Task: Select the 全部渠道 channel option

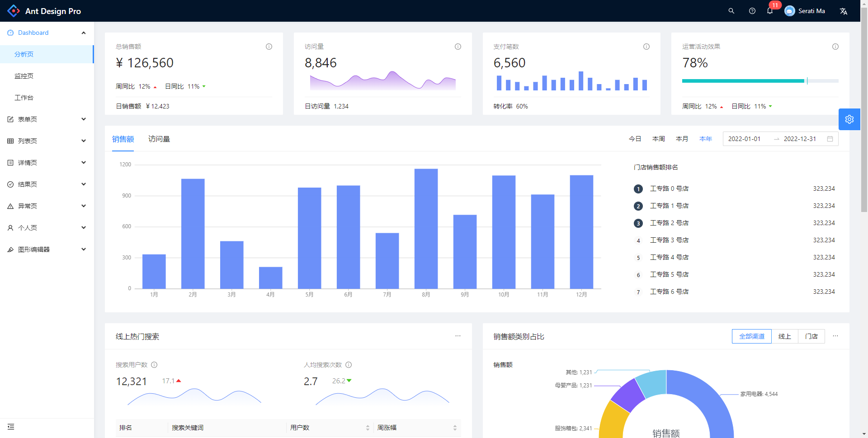Action: click(752, 336)
